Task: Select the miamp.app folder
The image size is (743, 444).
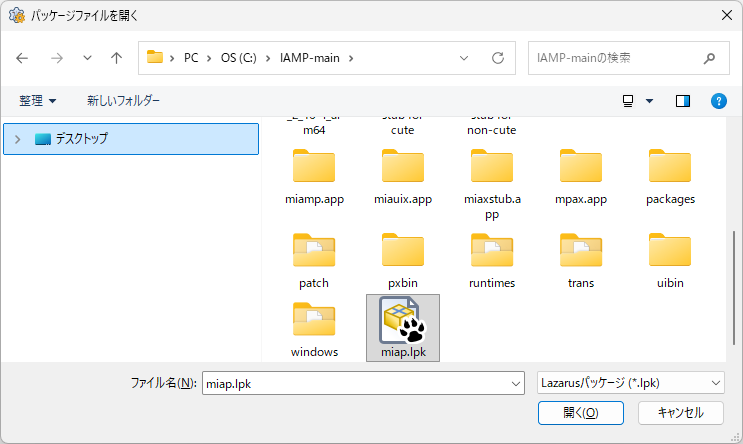Action: point(314,177)
